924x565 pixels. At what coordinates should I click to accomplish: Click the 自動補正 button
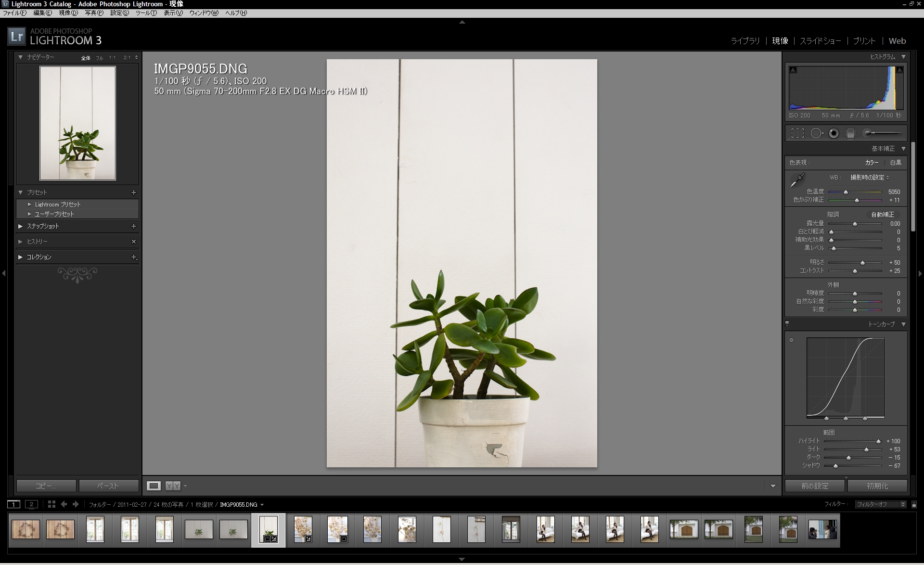pos(882,214)
